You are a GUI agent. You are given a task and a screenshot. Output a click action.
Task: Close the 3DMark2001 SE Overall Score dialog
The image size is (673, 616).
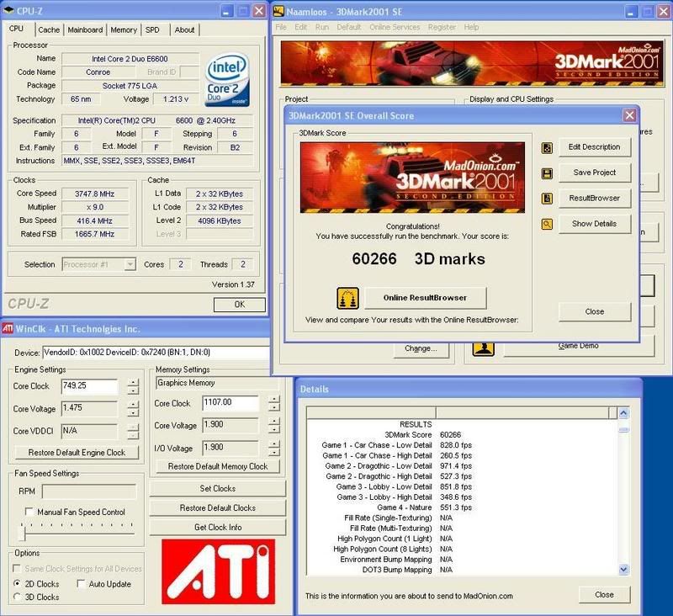pos(629,115)
